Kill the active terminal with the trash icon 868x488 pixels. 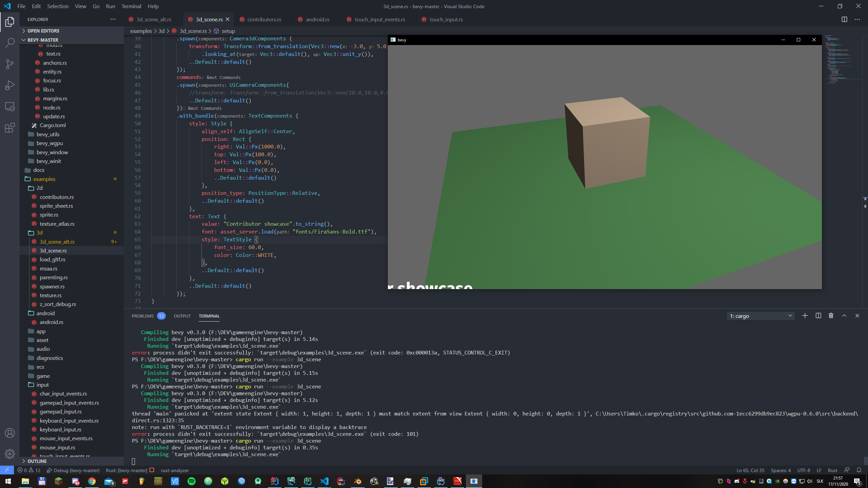(x=831, y=316)
